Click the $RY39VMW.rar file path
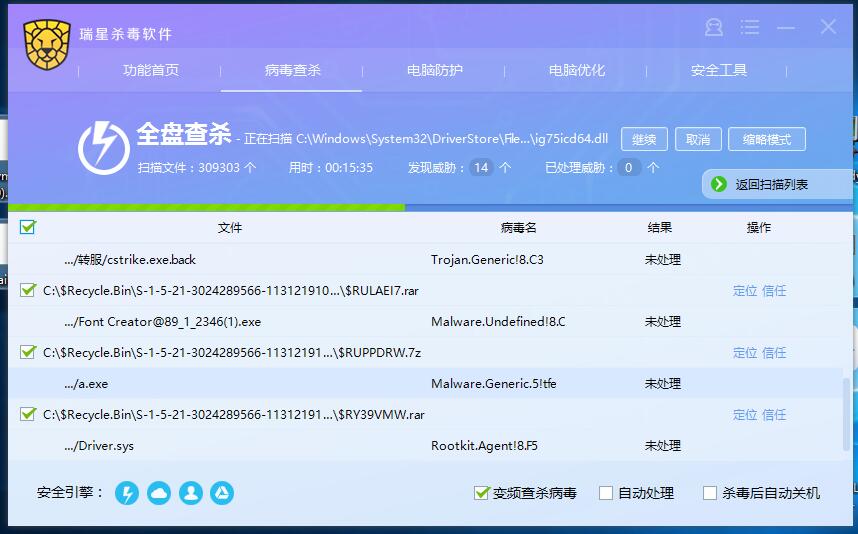This screenshot has width=858, height=534. pos(234,415)
